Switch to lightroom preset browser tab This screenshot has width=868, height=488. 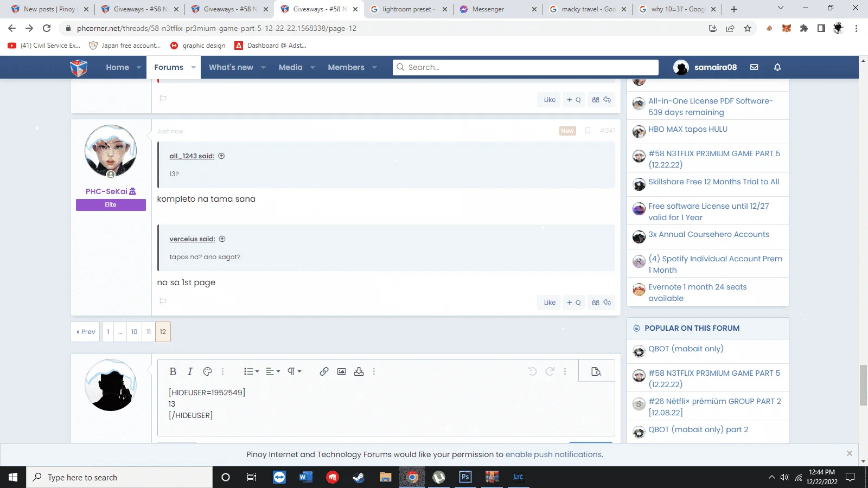point(409,9)
